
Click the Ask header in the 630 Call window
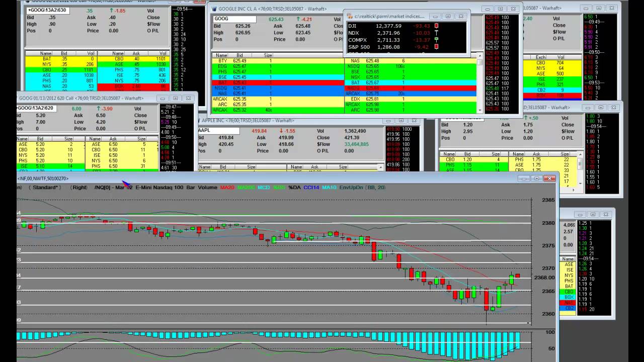[136, 53]
